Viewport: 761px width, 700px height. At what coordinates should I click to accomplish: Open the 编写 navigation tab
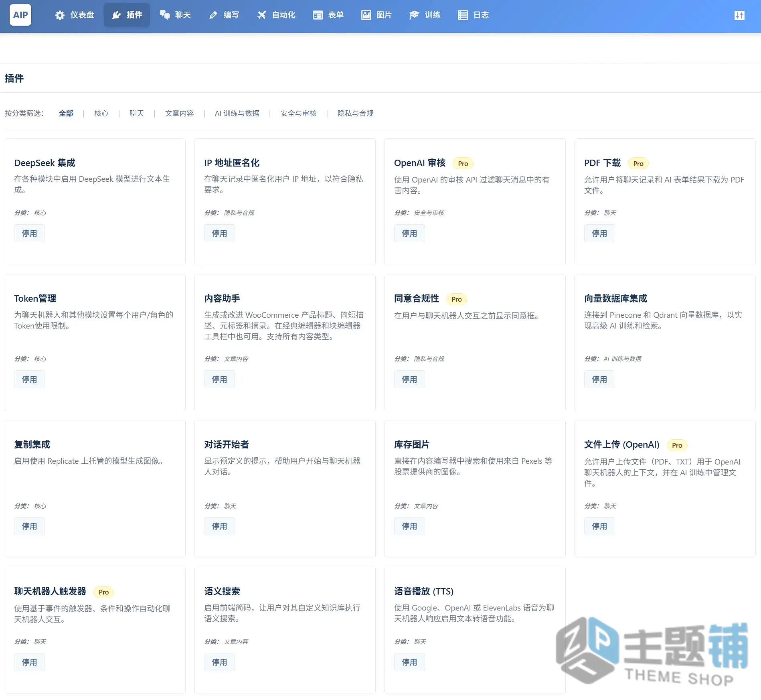224,15
